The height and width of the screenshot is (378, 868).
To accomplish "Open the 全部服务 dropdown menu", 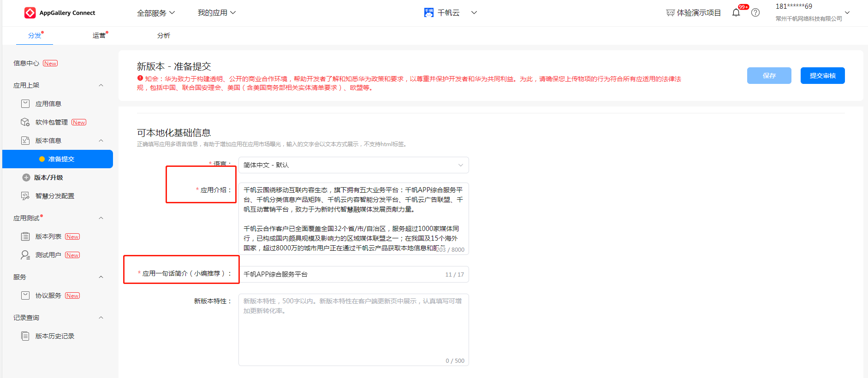I will click(156, 13).
